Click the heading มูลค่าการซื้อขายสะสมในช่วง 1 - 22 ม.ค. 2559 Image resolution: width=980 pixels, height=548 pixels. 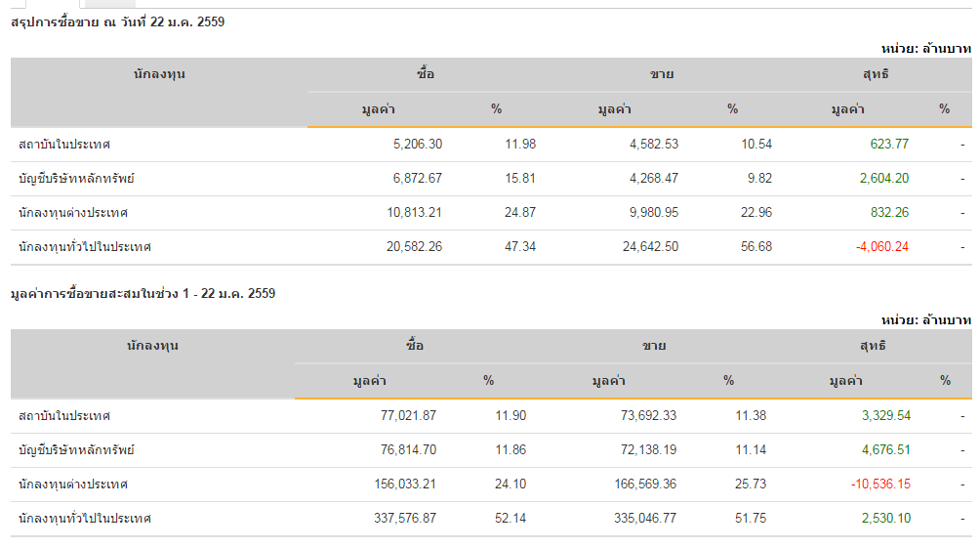pyautogui.click(x=143, y=293)
